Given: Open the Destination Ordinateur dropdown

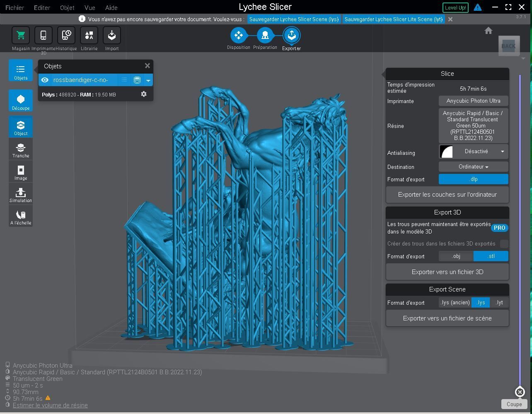Looking at the screenshot, I should 473,167.
